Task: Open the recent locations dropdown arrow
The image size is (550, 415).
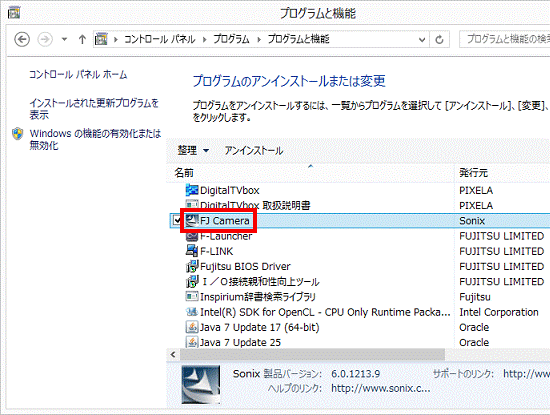Action: click(64, 39)
